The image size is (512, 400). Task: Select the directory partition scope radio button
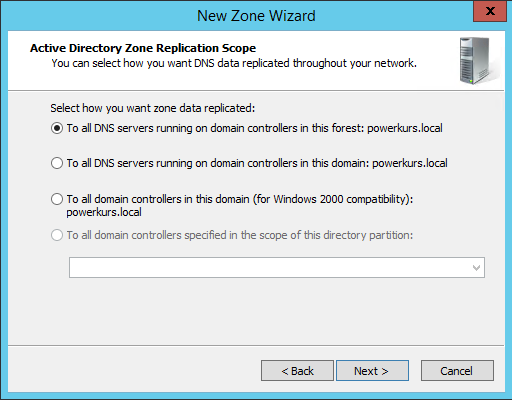click(x=57, y=235)
